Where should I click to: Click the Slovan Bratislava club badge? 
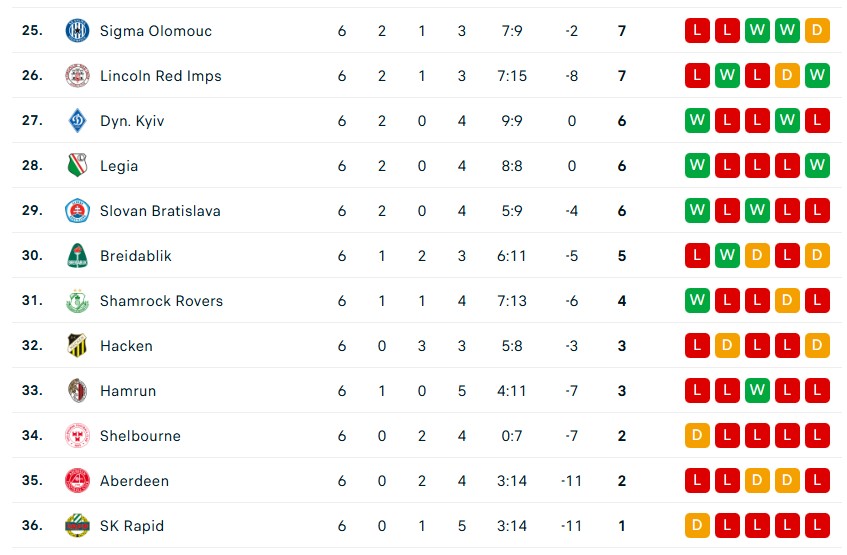coord(77,211)
